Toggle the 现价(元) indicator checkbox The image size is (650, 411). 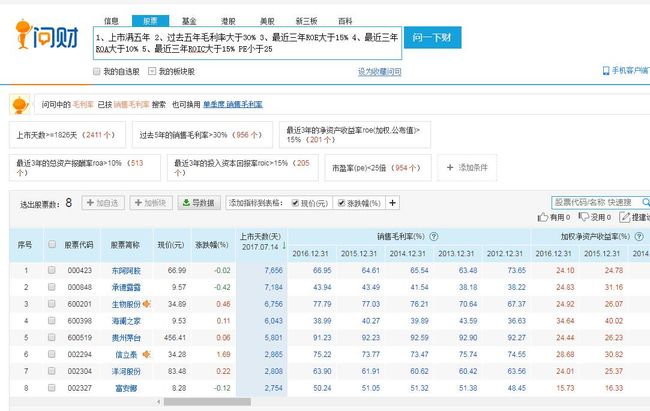pyautogui.click(x=295, y=203)
